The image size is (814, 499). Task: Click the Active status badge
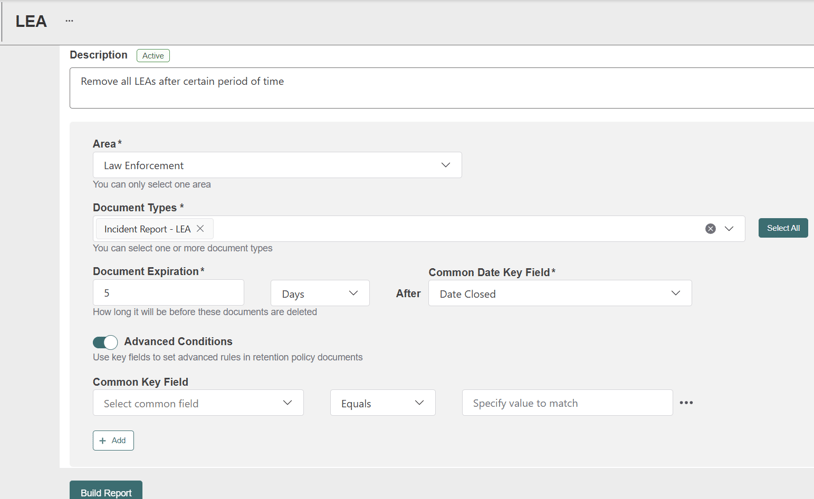click(153, 56)
